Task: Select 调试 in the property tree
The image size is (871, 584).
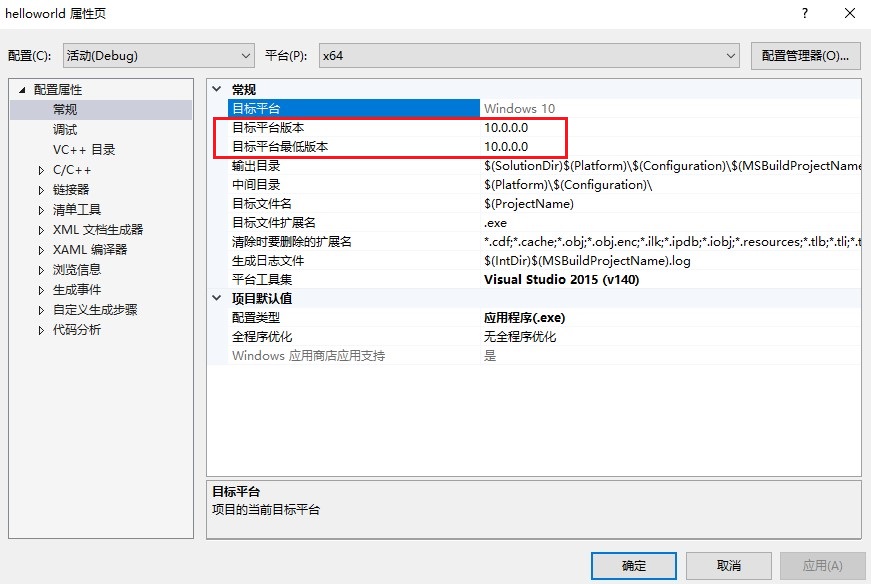Action: tap(65, 130)
